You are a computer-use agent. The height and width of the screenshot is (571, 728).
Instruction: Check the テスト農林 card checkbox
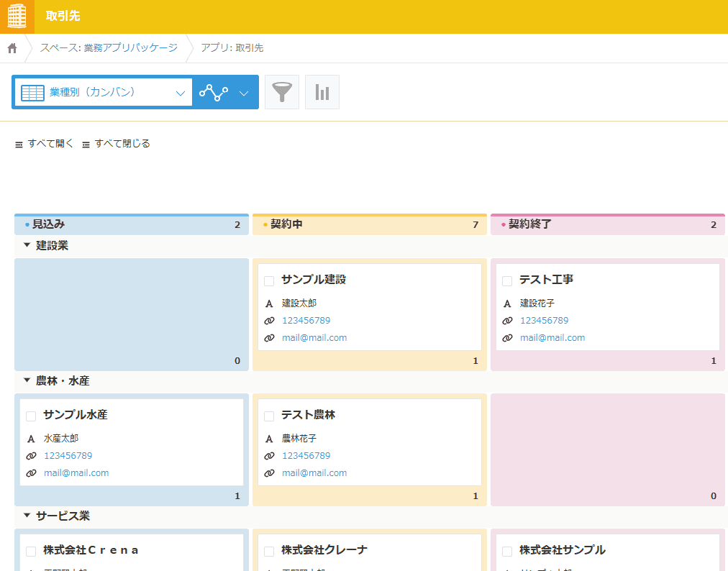tap(269, 416)
